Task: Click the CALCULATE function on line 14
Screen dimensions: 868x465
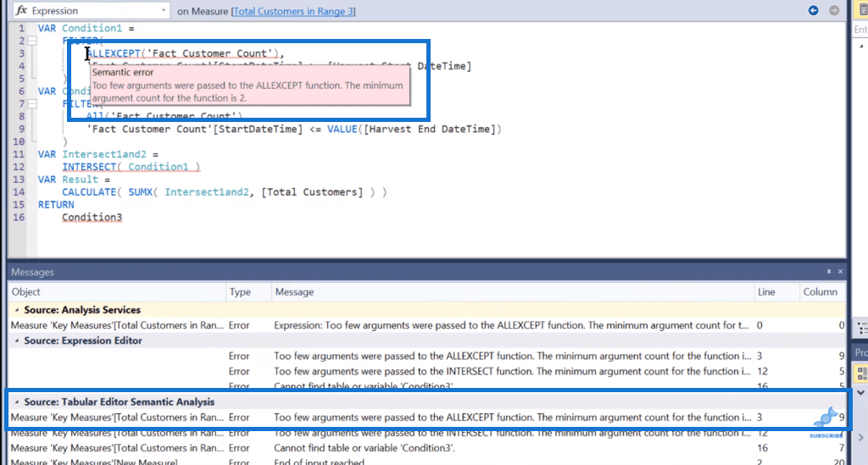Action: (88, 192)
